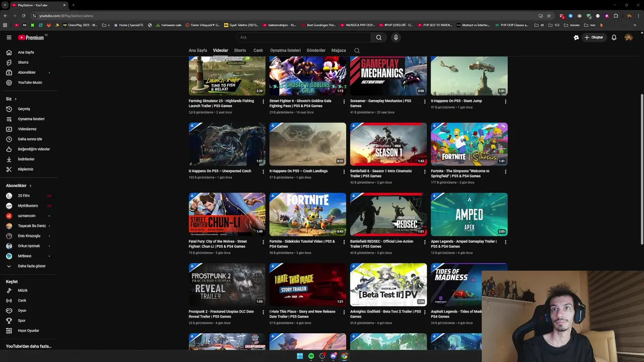The image size is (644, 362).
Task: Bookmark page with star icon
Action: pyautogui.click(x=549, y=16)
